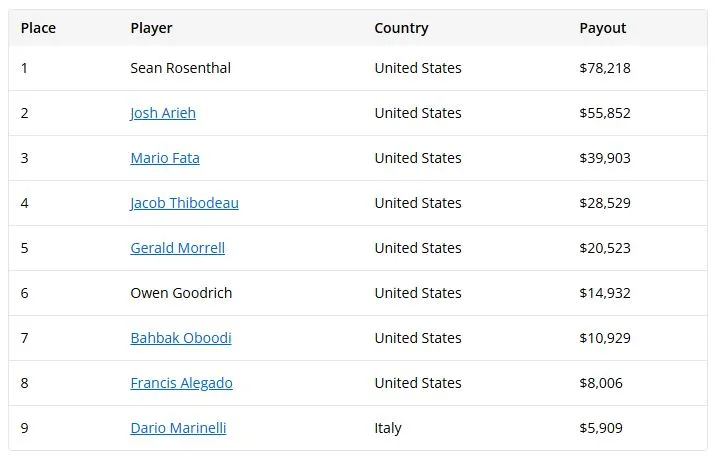Select the $8,006 payout cell
The width and height of the screenshot is (720, 464).
601,383
